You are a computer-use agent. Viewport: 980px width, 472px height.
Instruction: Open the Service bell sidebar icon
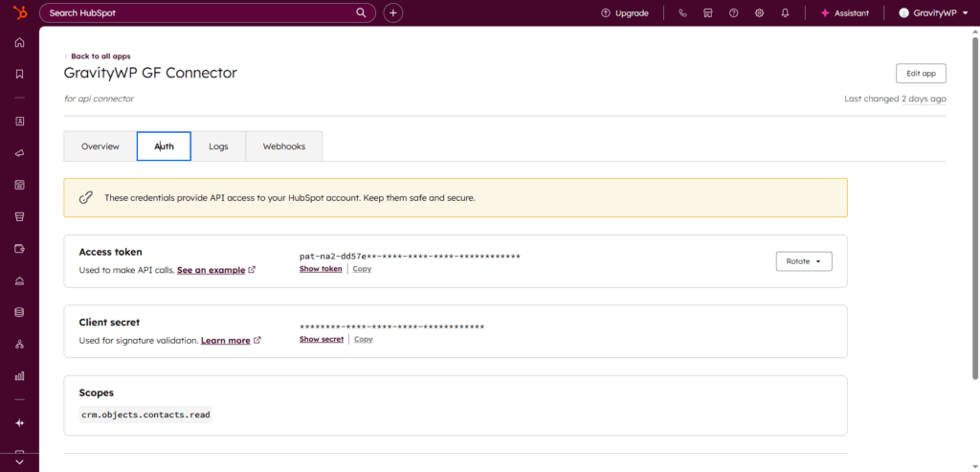point(19,281)
